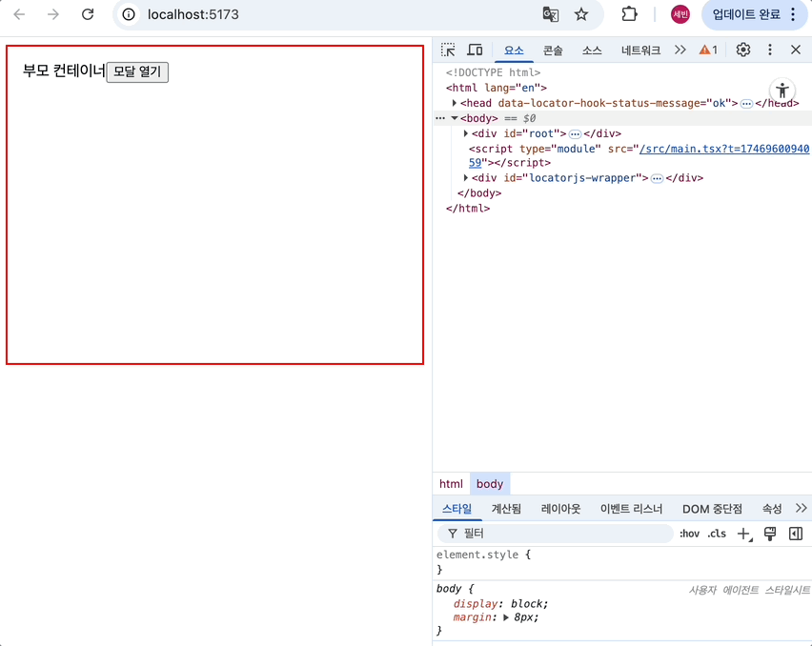Select the closing </html> row
Screen dimensions: 812x646
point(468,208)
